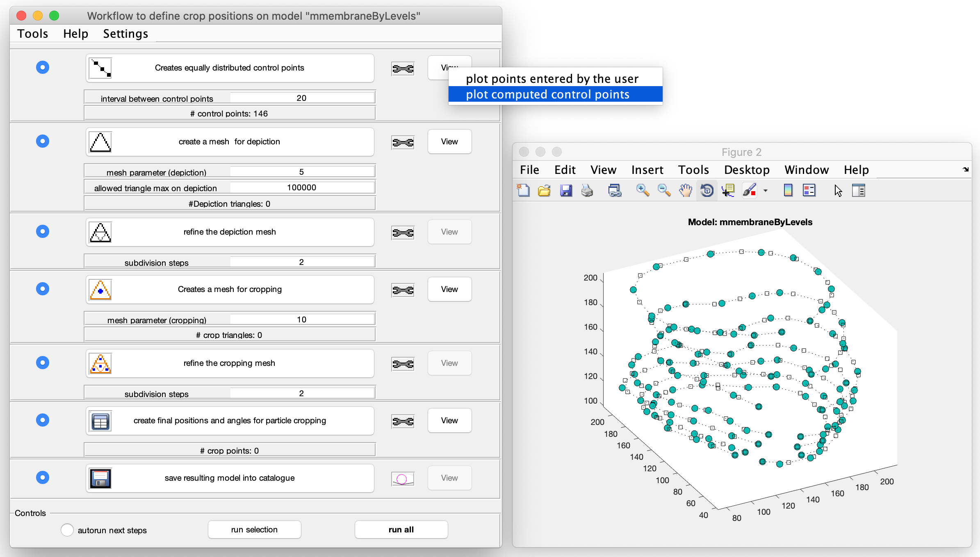The width and height of the screenshot is (980, 557).
Task: Click allowed triangle max on depiction field
Action: pyautogui.click(x=302, y=187)
